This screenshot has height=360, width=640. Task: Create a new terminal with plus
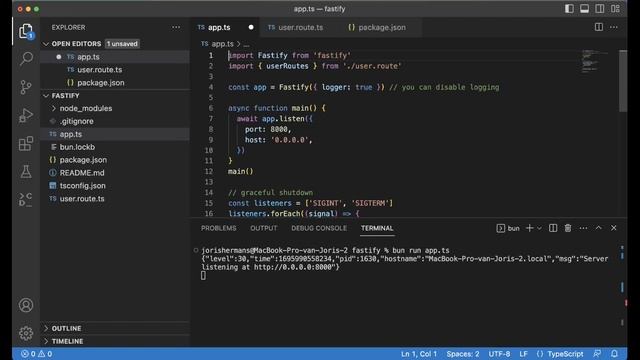coord(529,228)
